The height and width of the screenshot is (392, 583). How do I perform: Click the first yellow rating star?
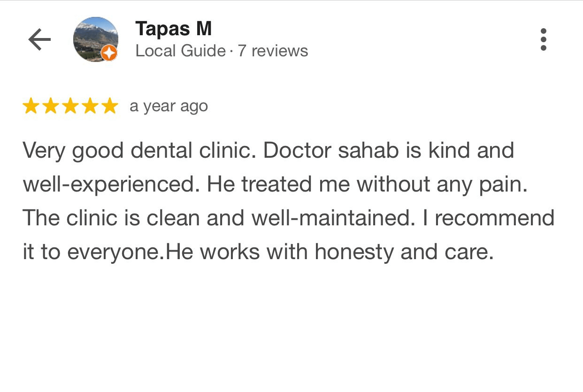31,106
